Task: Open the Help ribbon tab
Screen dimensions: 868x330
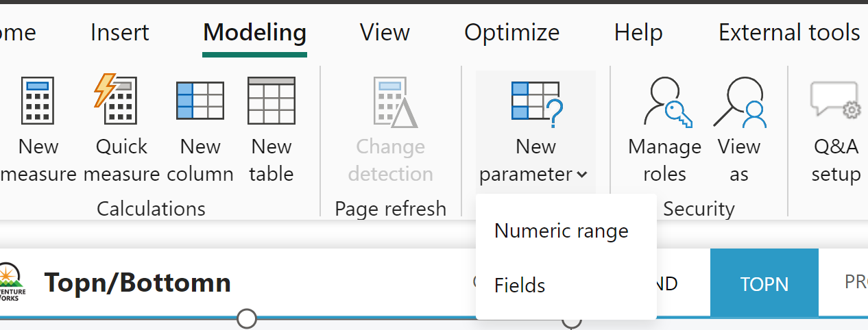Action: pos(638,32)
